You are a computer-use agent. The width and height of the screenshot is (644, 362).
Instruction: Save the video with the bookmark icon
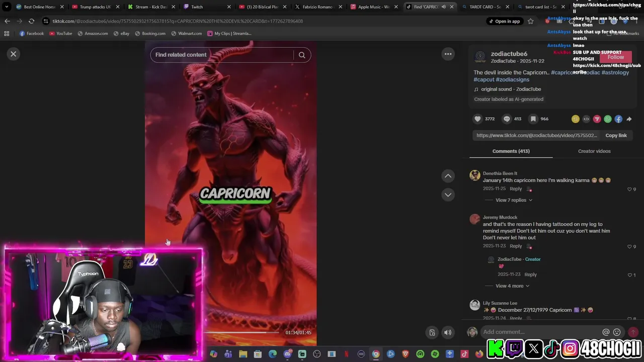click(x=532, y=119)
